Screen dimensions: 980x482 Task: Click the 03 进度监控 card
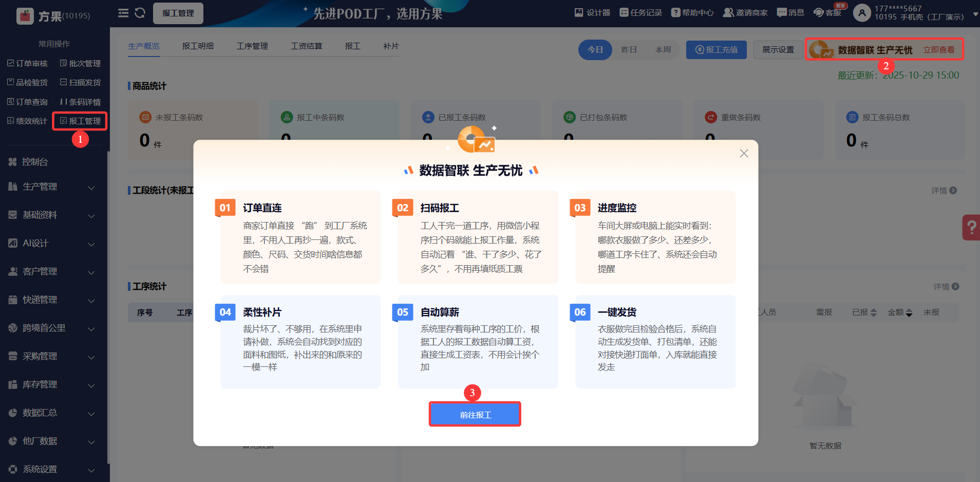(655, 237)
